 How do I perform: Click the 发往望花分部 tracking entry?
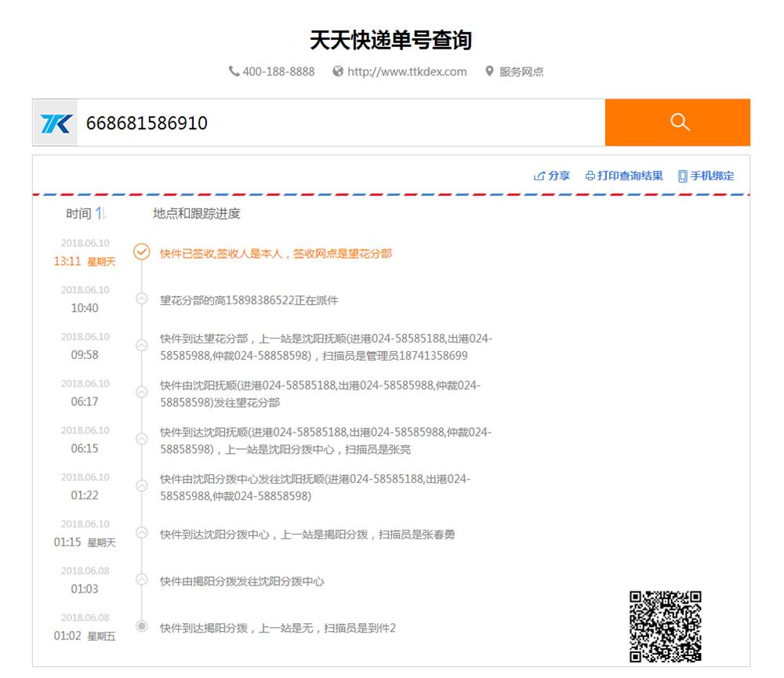320,394
